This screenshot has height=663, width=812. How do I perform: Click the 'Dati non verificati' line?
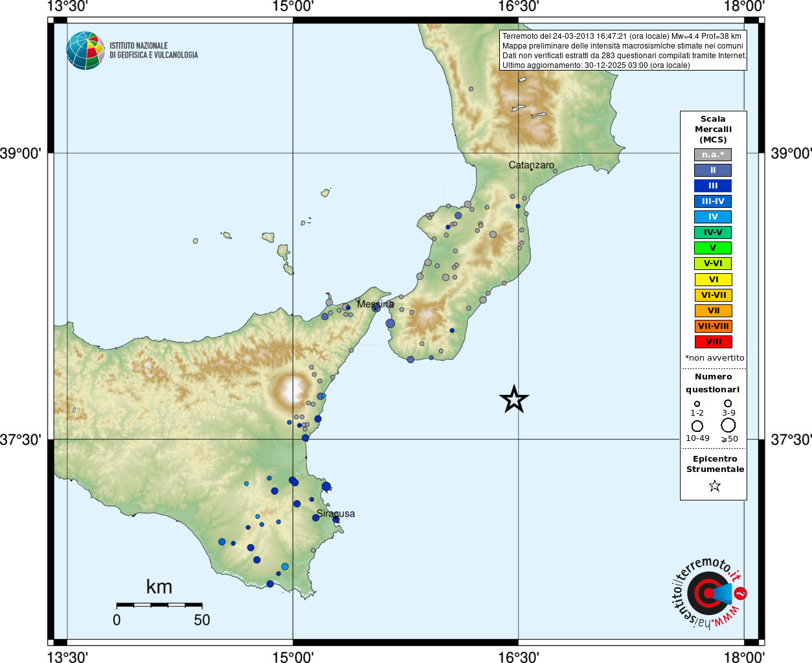[624, 56]
